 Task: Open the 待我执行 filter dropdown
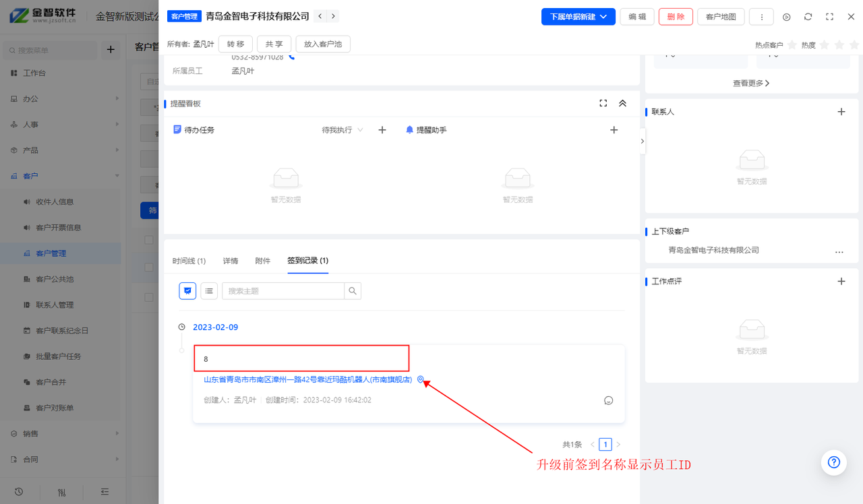point(343,130)
